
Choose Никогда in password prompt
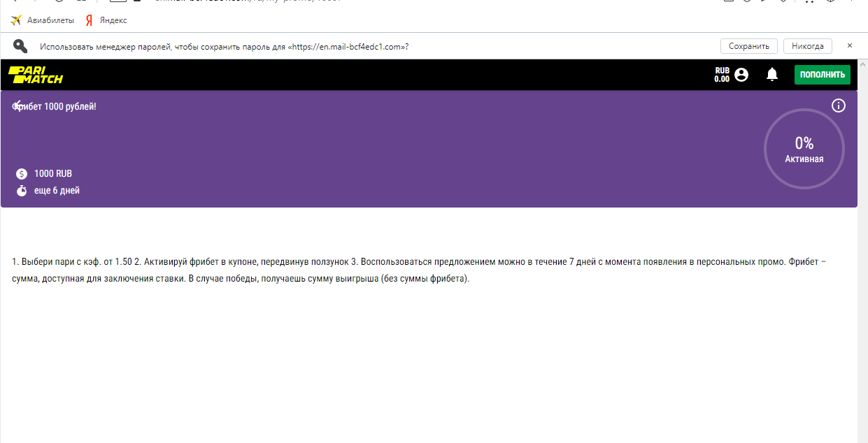(808, 46)
